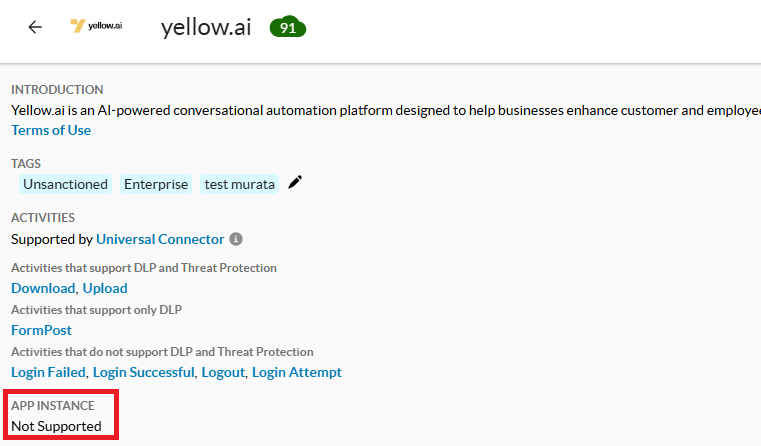Image resolution: width=761 pixels, height=446 pixels.
Task: Select the Enterprise tag
Action: click(x=156, y=184)
